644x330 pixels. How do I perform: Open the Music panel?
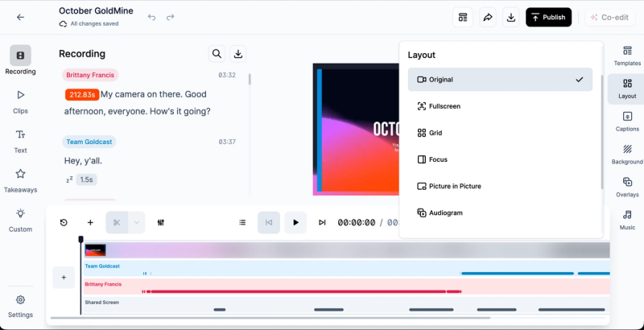[627, 221]
